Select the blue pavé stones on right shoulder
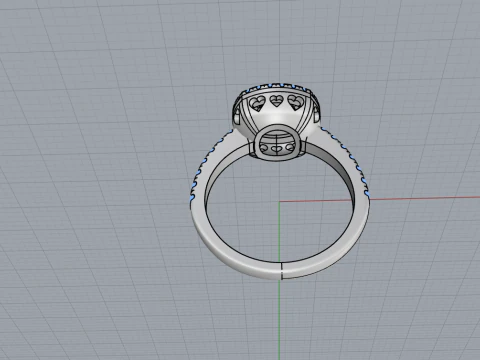The image size is (480, 360). click(350, 160)
